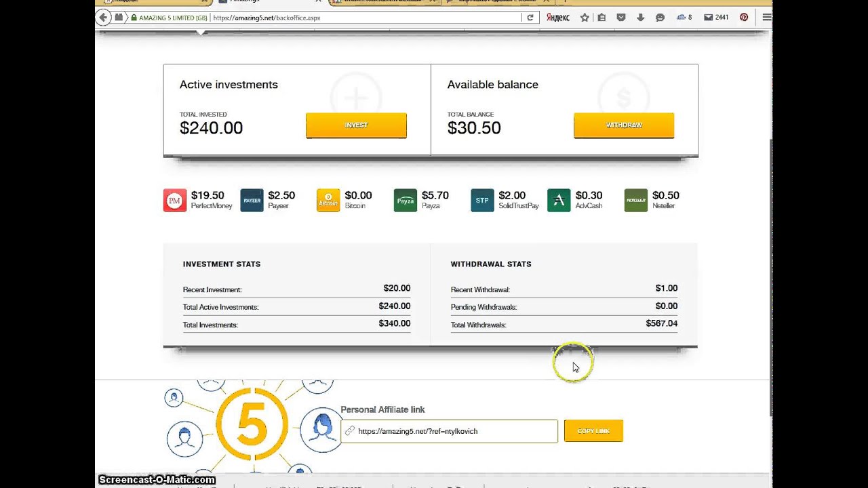868x488 pixels.
Task: Click the INVESTMENT STATS heading
Action: (x=222, y=264)
